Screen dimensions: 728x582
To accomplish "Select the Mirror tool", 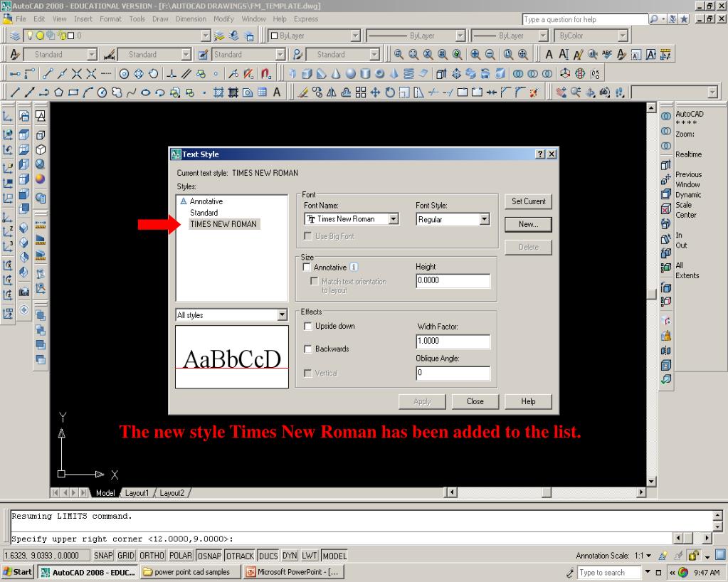I will [332, 92].
